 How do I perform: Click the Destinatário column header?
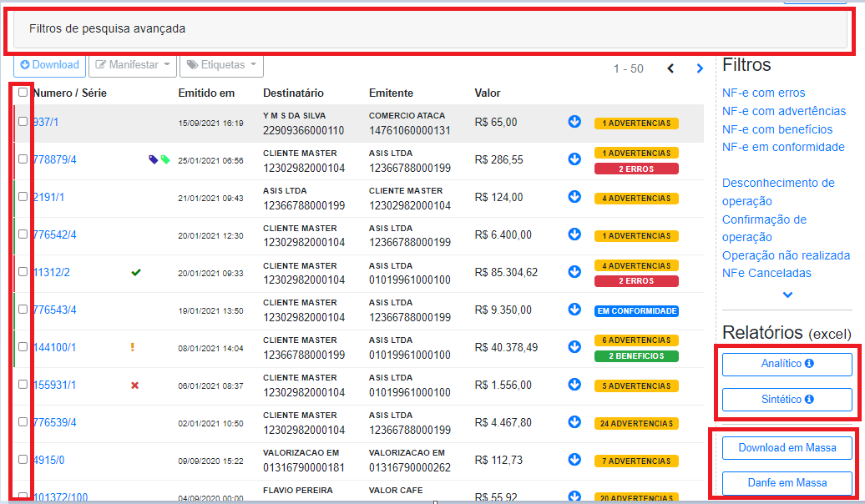294,93
